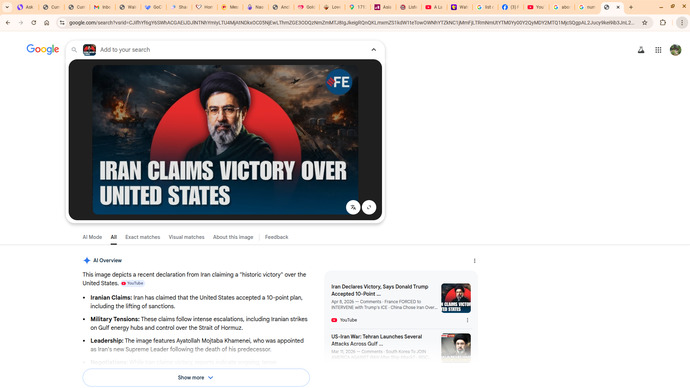Click the Google logo
This screenshot has width=690, height=388.
point(43,49)
